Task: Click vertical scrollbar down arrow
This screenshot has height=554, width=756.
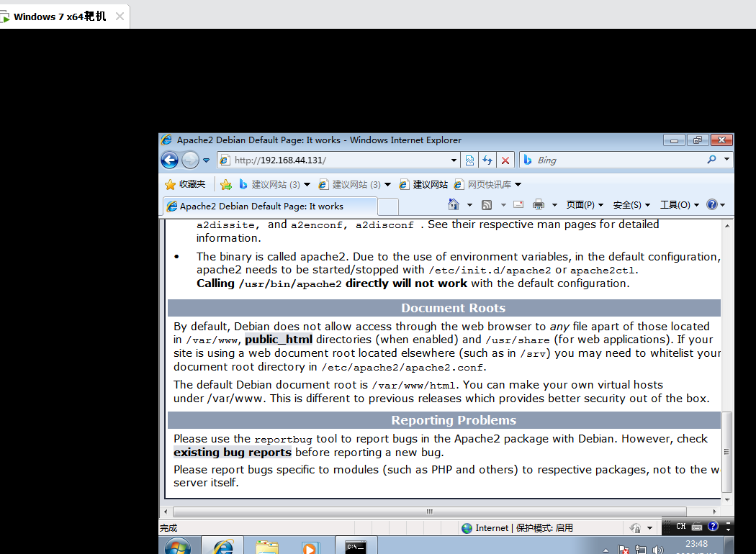Action: tap(727, 500)
